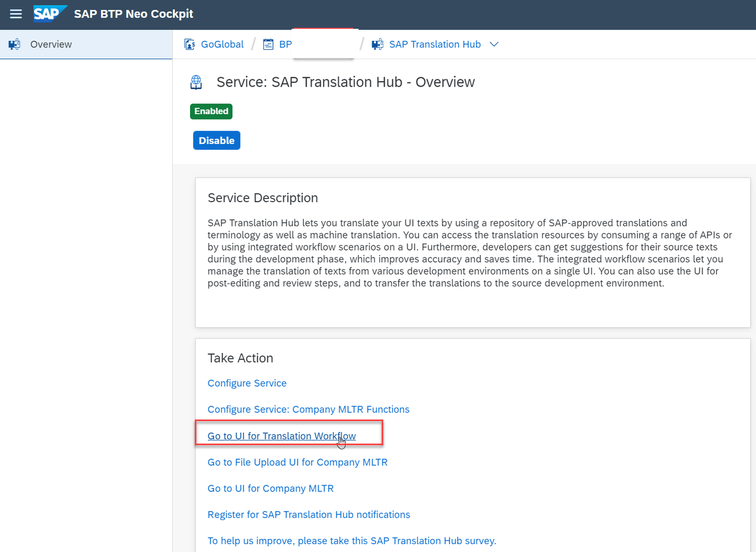Click the GoGlobal account icon in breadcrumb

pos(190,45)
